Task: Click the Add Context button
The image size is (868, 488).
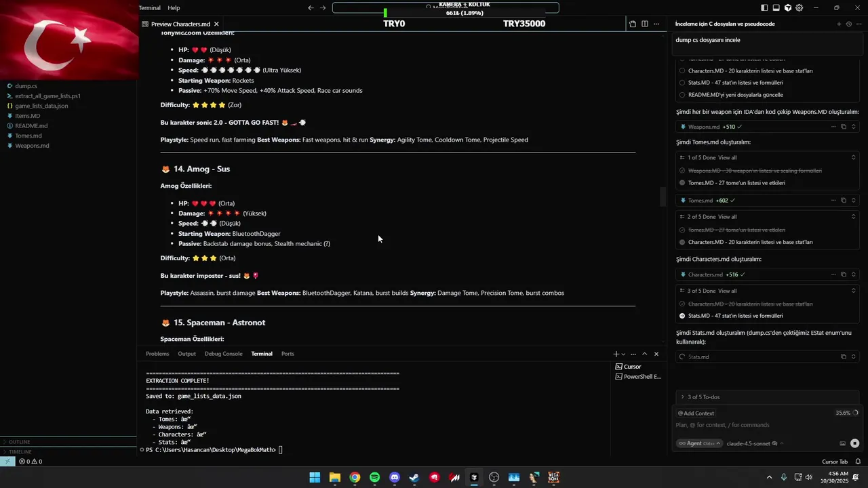Action: point(696,413)
